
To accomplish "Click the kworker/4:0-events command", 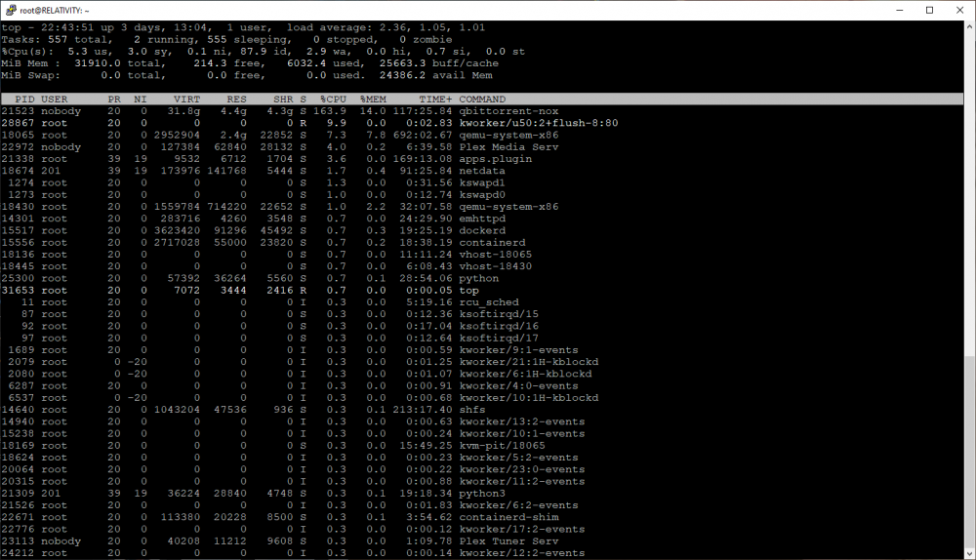I will click(519, 385).
